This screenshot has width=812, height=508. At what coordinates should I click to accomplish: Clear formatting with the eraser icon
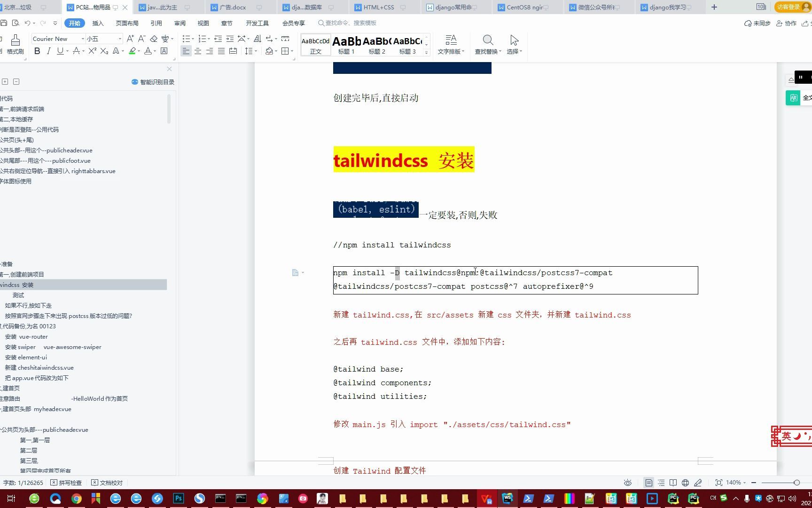154,39
